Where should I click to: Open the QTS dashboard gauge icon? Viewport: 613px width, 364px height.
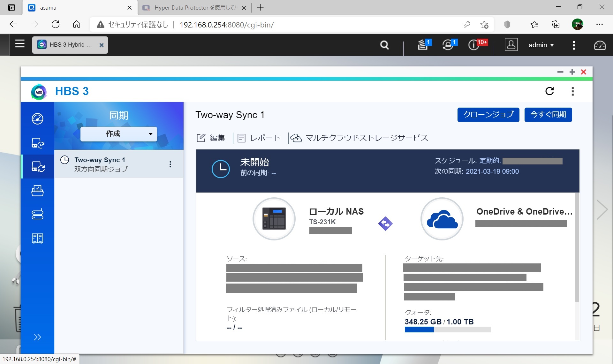pyautogui.click(x=599, y=45)
